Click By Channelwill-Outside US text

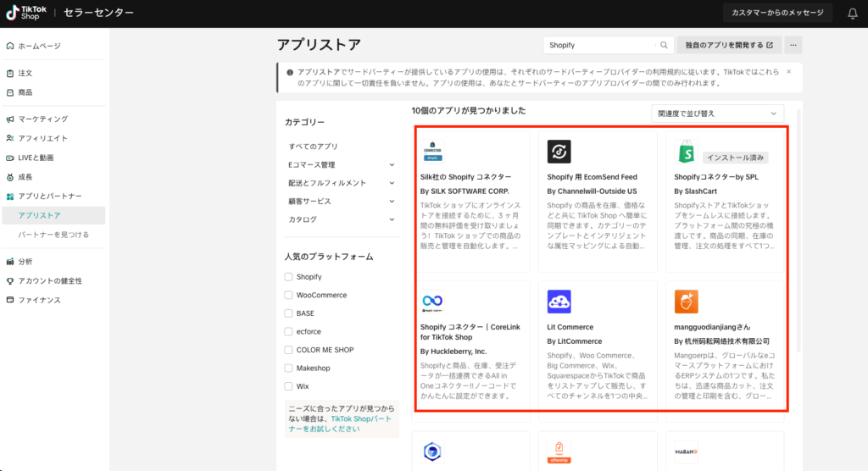pos(592,191)
